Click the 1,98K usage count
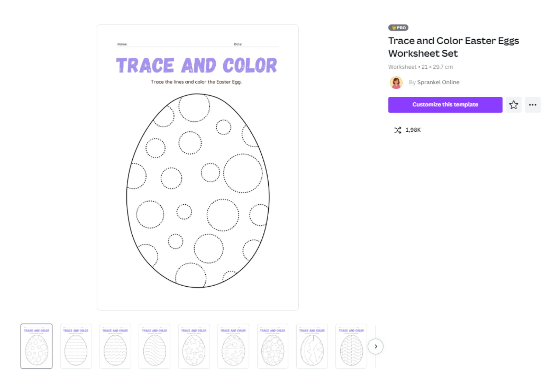This screenshot has width=555, height=392. 413,130
